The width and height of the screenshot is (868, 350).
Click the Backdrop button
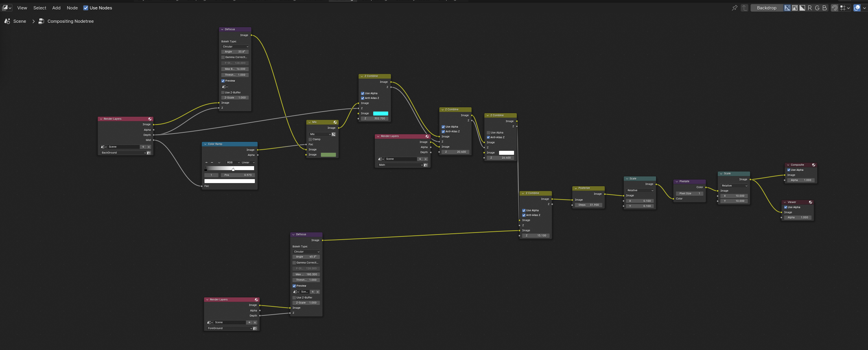(767, 8)
